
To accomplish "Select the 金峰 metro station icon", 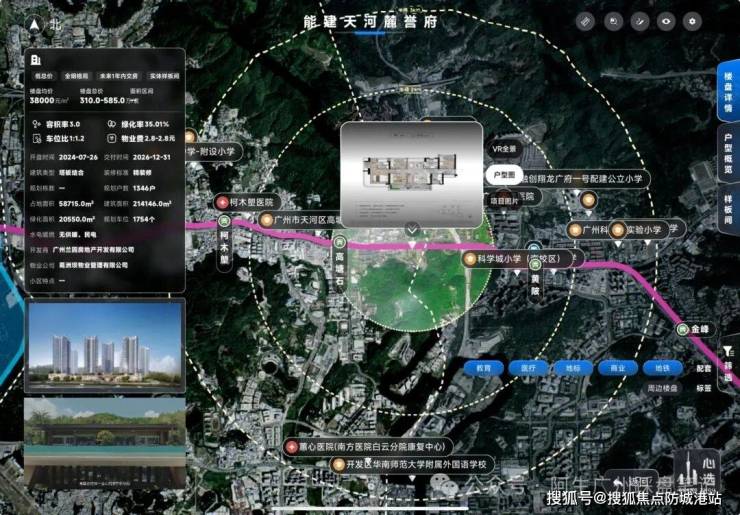I will [683, 329].
